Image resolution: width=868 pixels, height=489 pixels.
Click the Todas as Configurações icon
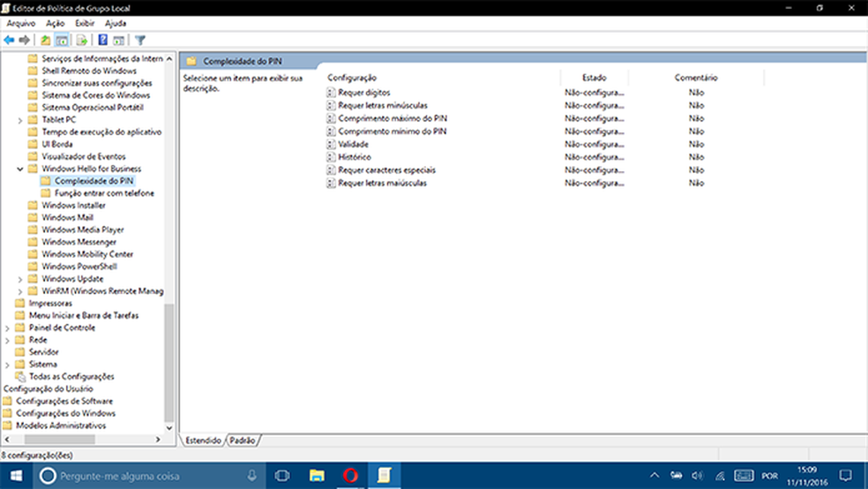point(20,377)
